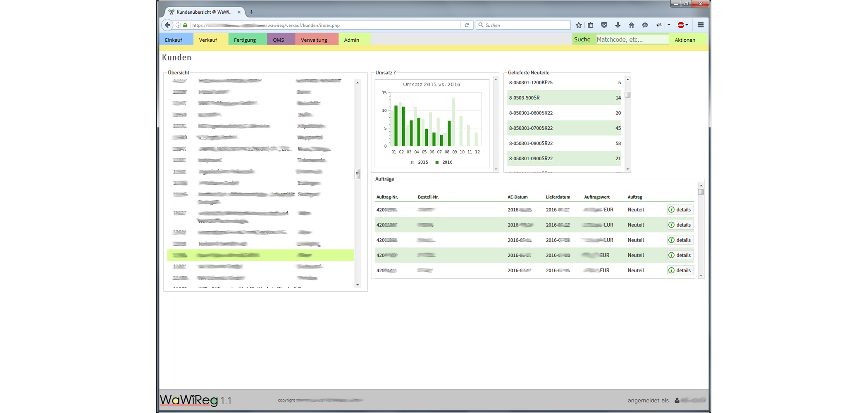
Task: Click the bug extension icon in the toolbar
Action: [x=659, y=25]
